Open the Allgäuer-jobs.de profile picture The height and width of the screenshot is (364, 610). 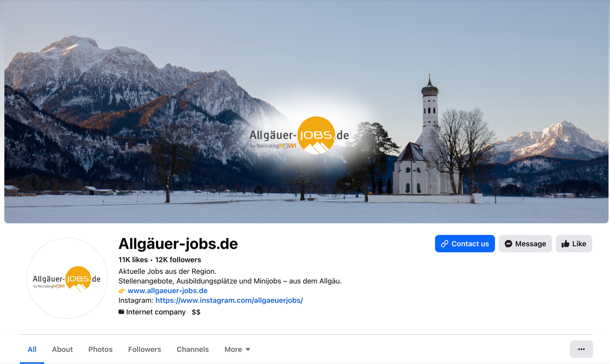pos(67,278)
